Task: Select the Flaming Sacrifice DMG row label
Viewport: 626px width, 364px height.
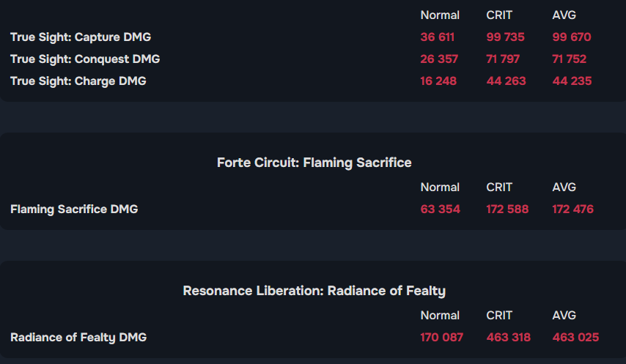Action: (x=74, y=209)
